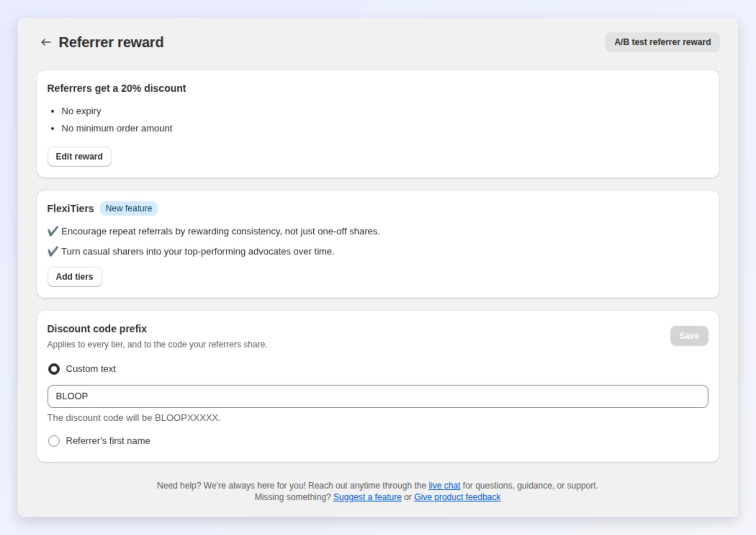Click the FlexiTiers heading
This screenshot has width=756, height=535.
(x=71, y=208)
